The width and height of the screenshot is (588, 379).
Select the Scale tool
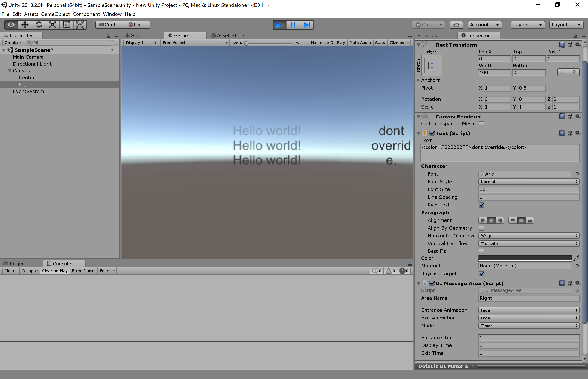[x=52, y=25]
